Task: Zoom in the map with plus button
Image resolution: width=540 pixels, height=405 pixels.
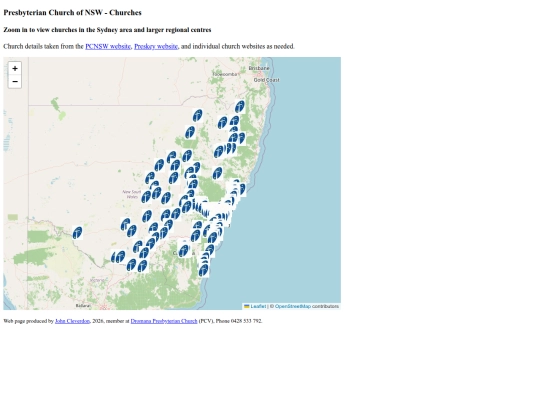Action: coord(15,69)
